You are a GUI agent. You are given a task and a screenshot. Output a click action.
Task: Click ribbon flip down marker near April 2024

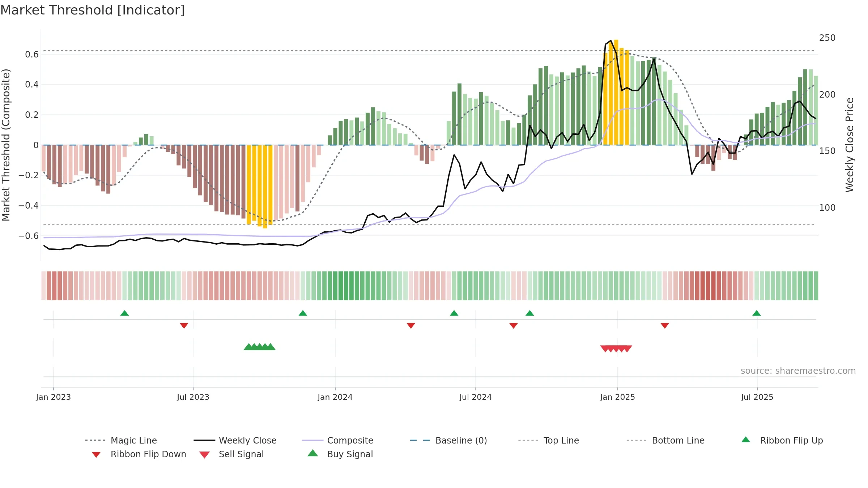click(x=411, y=326)
